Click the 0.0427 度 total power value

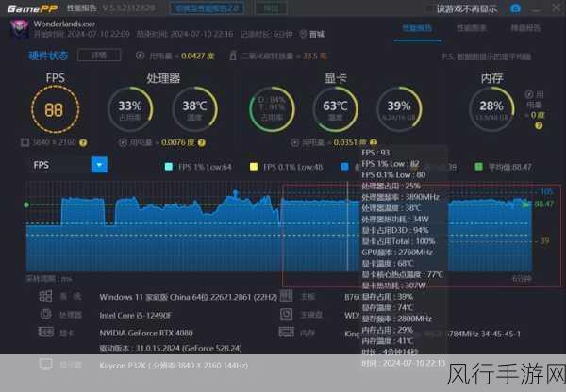click(x=197, y=56)
